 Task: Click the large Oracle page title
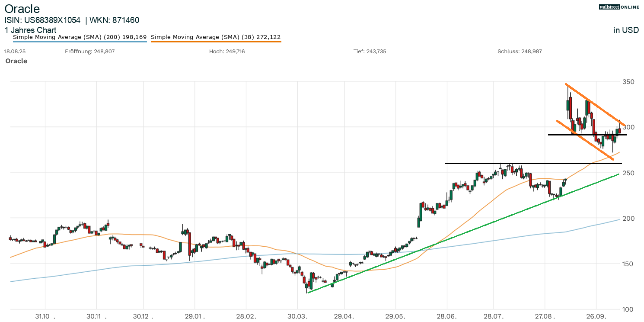click(x=22, y=9)
